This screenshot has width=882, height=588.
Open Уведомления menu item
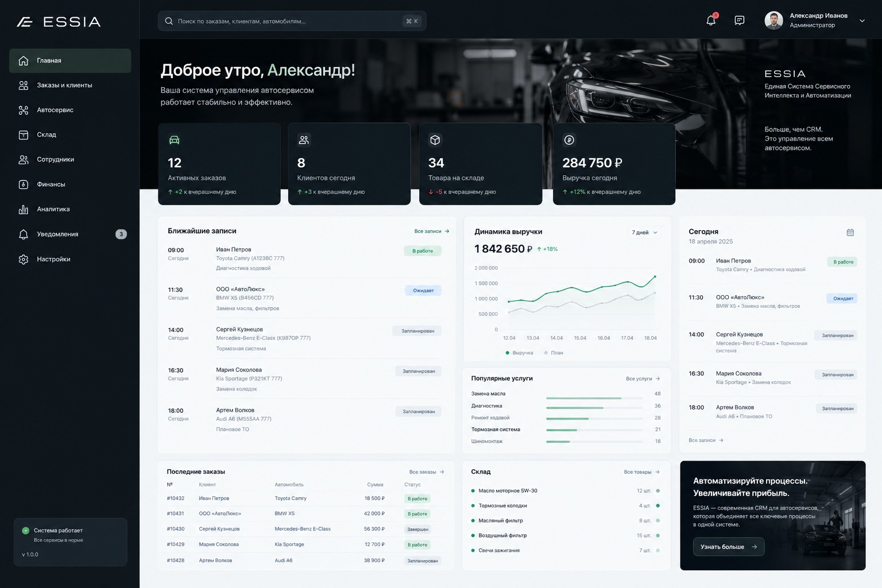pos(70,234)
